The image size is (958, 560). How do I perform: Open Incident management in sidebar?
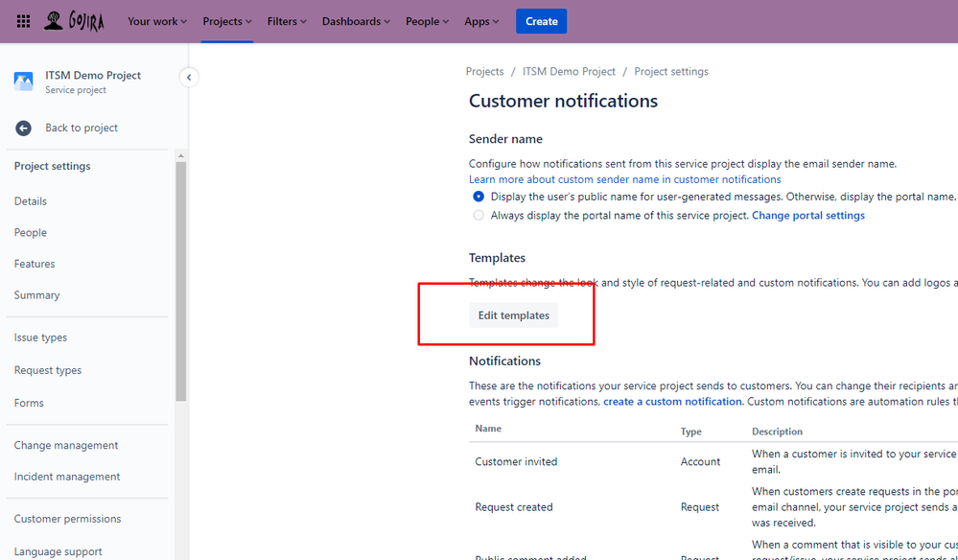coord(67,477)
